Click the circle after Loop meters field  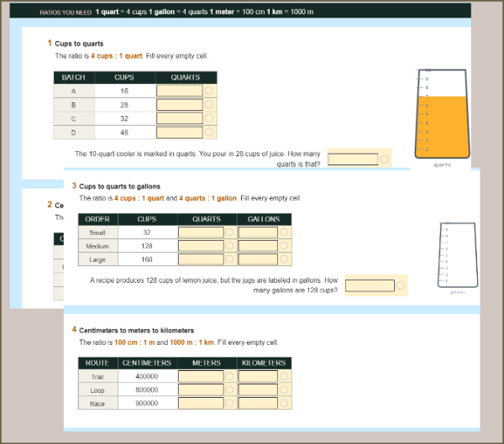pos(229,389)
